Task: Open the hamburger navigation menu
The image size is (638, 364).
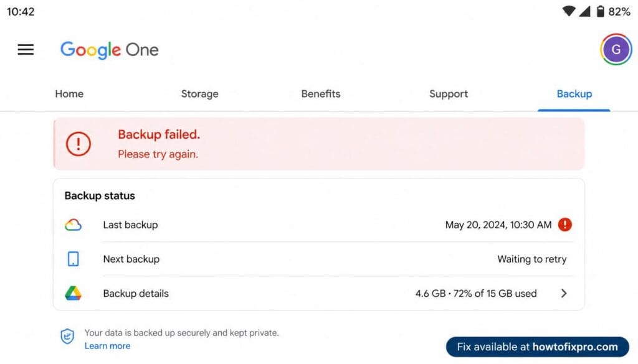Action: coord(26,50)
